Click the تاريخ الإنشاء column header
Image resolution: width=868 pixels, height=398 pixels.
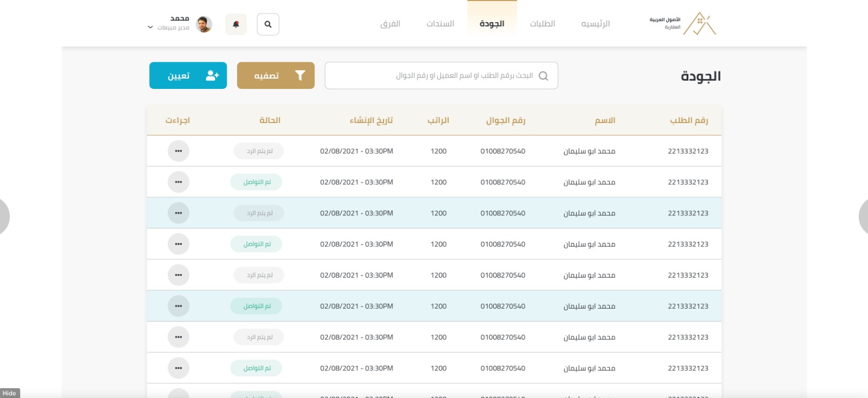pyautogui.click(x=371, y=120)
